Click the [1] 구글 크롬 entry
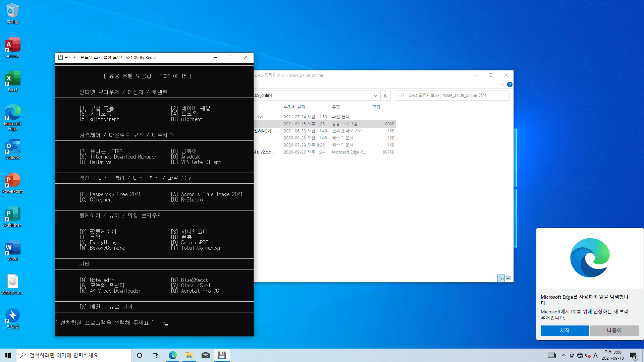The height and width of the screenshot is (362, 644). coord(97,108)
